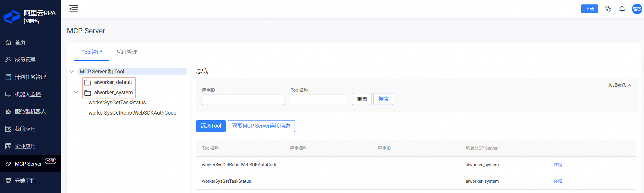Viewport: 644px width, 193px height.
Task: Click the icon beside 云端工程
Action: coord(8,181)
